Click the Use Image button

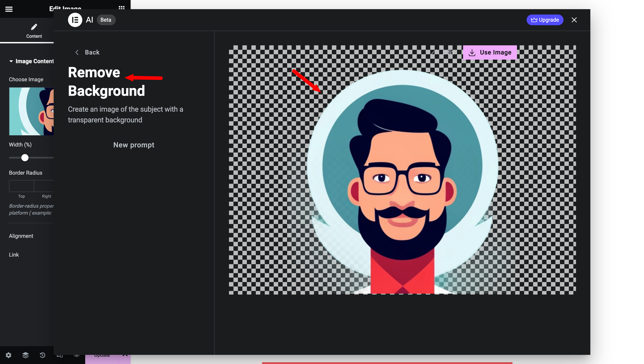coord(490,52)
